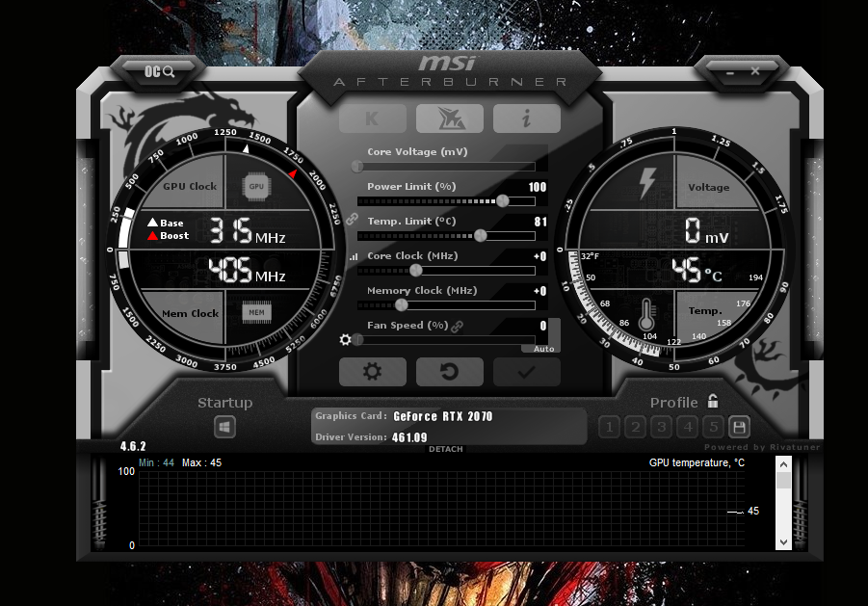Open the core clock curve editor icon
Screen dimensions: 868x606
[354, 257]
